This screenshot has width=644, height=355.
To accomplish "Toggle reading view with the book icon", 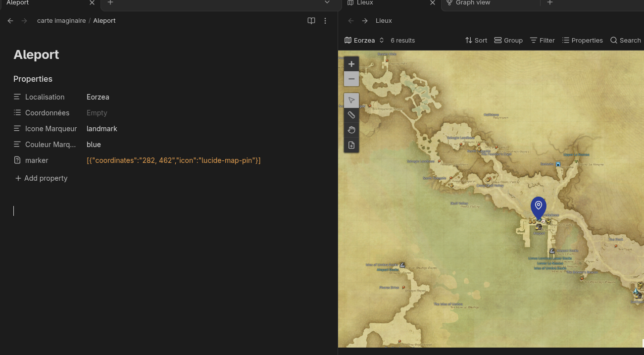I will (x=311, y=21).
